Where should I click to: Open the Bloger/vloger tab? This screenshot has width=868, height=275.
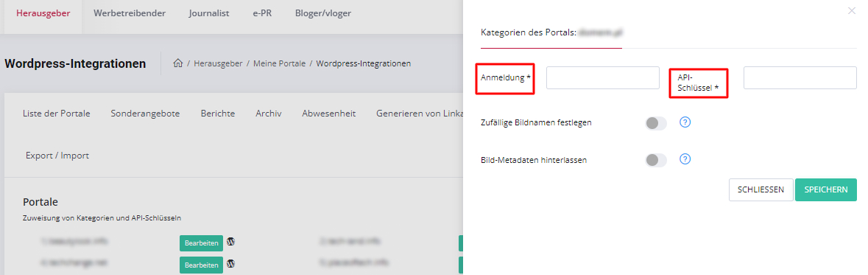[323, 13]
